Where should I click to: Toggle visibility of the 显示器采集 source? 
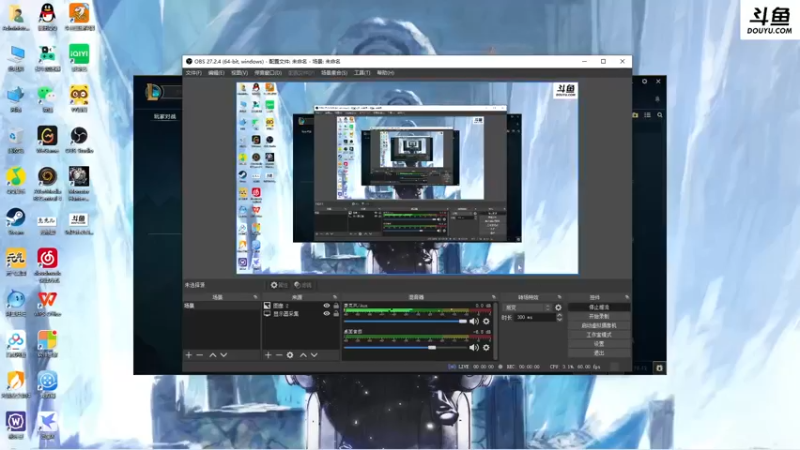(327, 314)
